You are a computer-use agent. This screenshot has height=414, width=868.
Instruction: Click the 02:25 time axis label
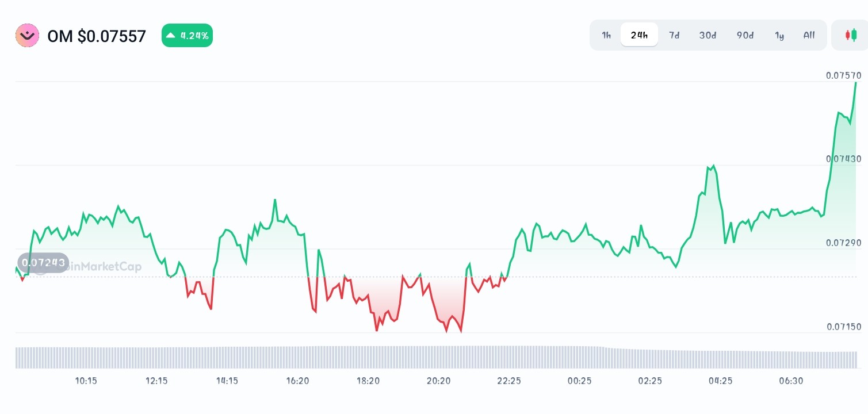pos(650,381)
